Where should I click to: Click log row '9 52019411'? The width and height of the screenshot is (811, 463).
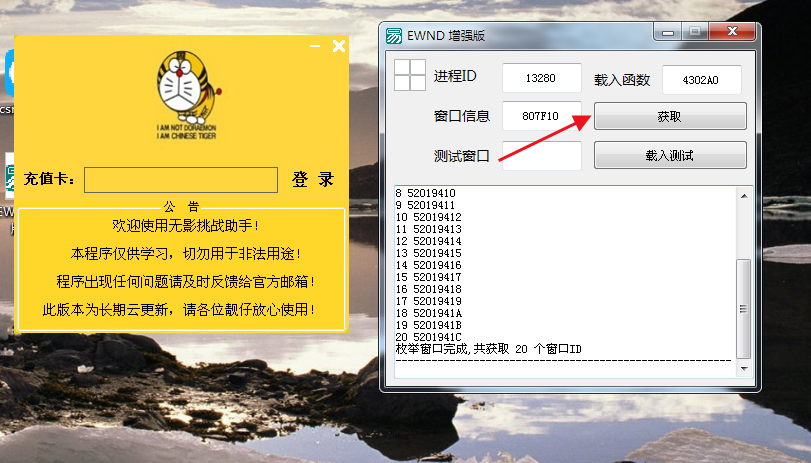pyautogui.click(x=425, y=205)
